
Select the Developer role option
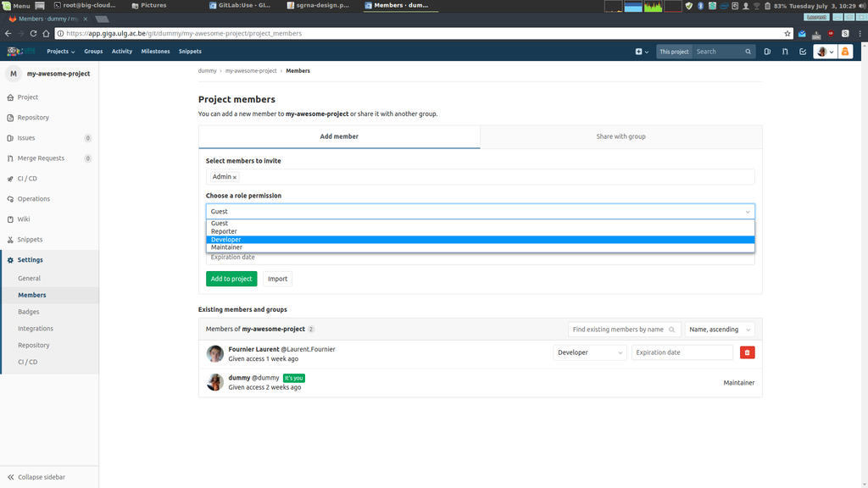pyautogui.click(x=480, y=240)
